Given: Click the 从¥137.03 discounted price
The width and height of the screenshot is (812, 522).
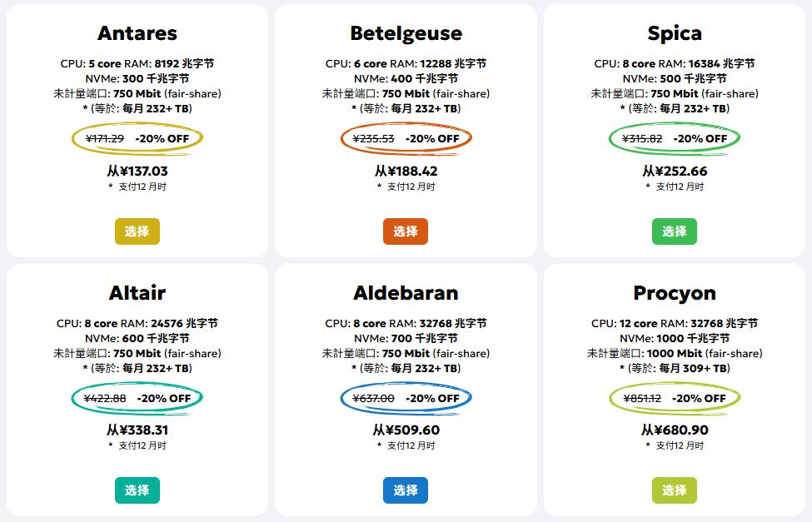Looking at the screenshot, I should 137,172.
